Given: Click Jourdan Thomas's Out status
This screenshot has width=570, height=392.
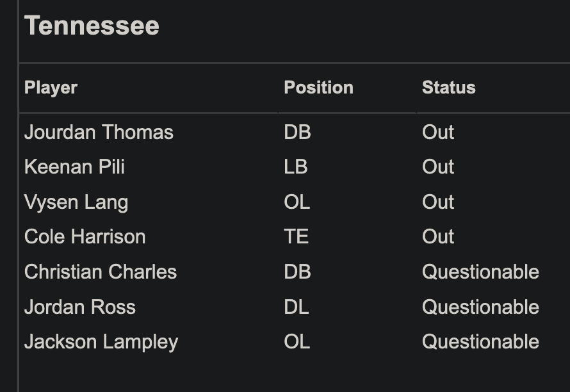Looking at the screenshot, I should coord(438,133).
